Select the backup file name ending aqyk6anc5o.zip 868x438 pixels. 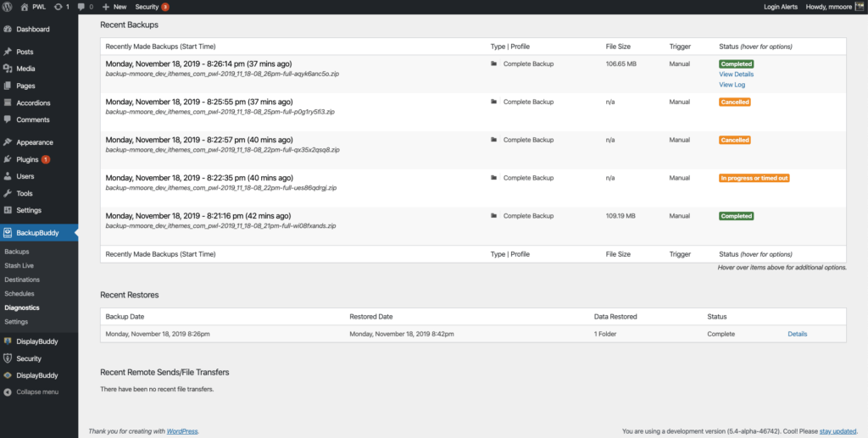point(222,74)
